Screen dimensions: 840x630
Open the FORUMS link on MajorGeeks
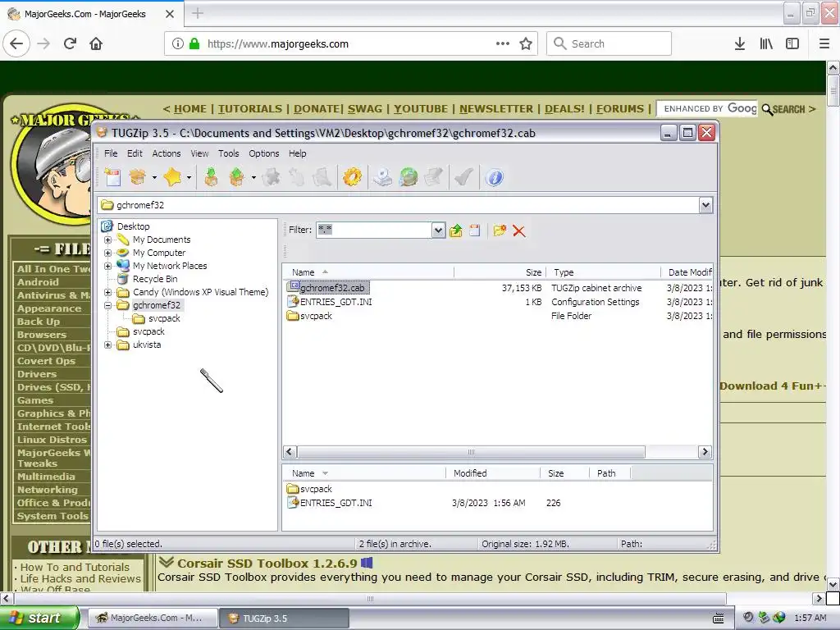[620, 109]
